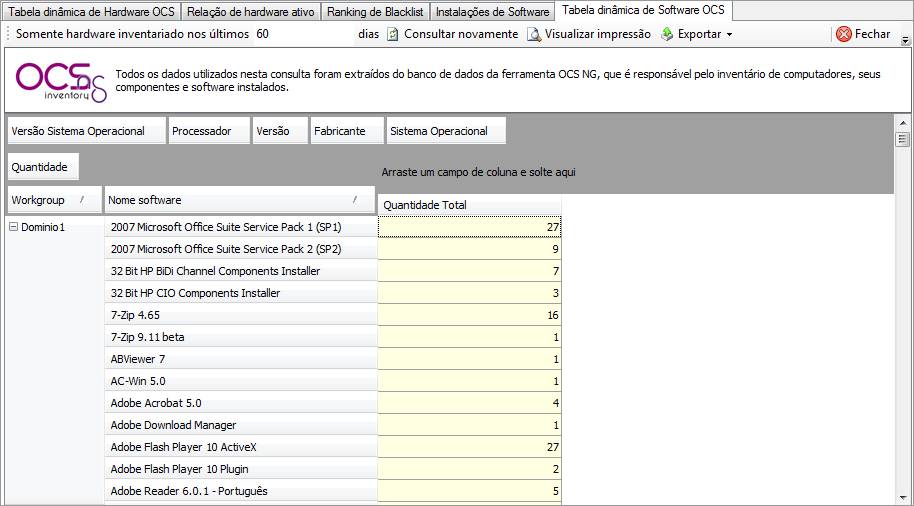Click the Processador field button
Screen dimensions: 914x506
pos(209,131)
